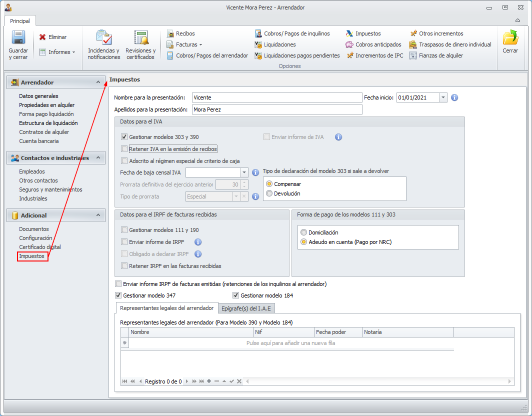Viewport: 532px width, 416px height.
Task: Click info icon beside Obligado a declarar IRPF
Action: tap(198, 254)
